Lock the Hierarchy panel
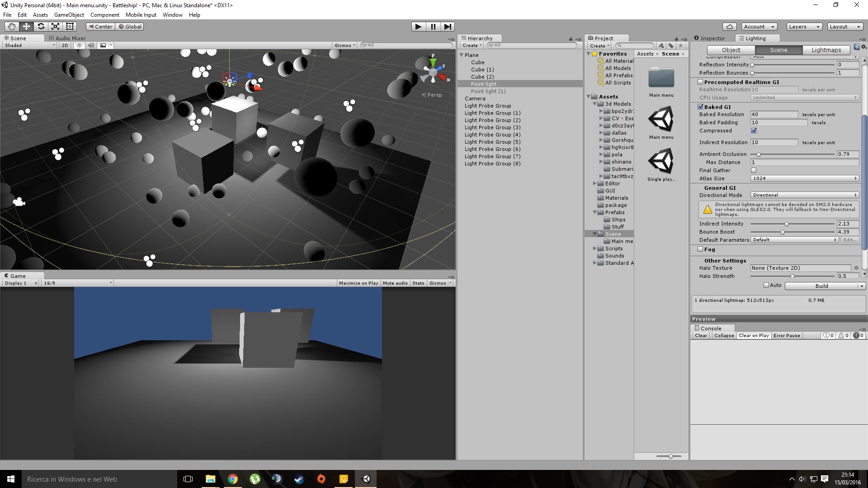The width and height of the screenshot is (868, 488). (571, 39)
